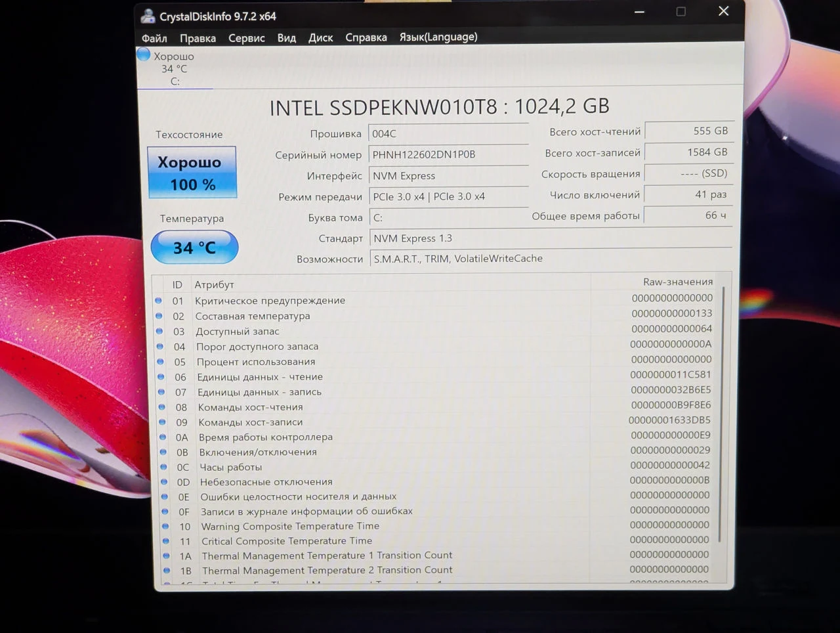Click status dot for Составная температура row
840x633 pixels.
[159, 316]
